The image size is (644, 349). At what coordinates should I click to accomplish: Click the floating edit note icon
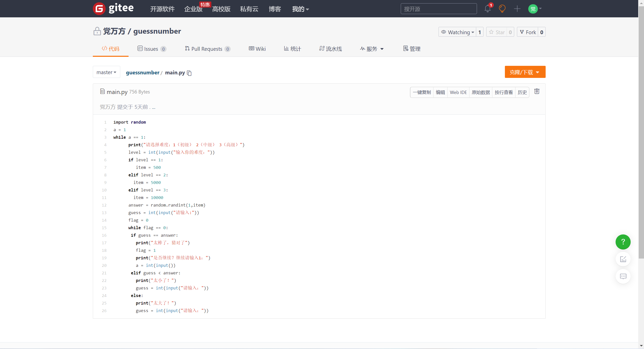tap(623, 259)
